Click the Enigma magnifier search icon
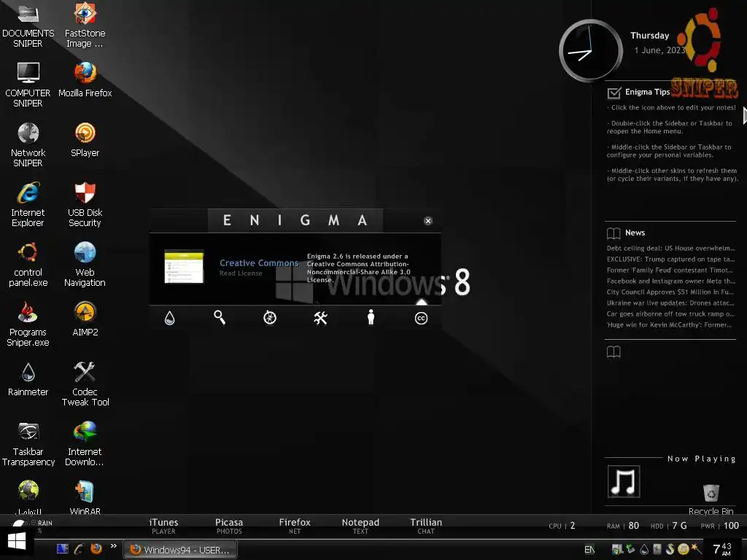This screenshot has width=747, height=560. 220,317
